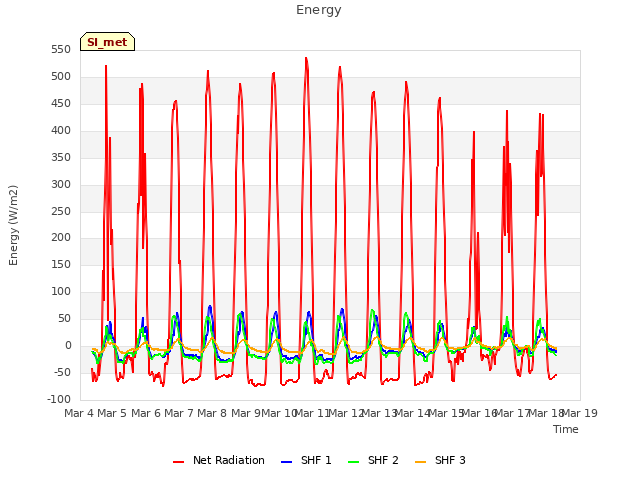Click the Energy (W/m2) y-axis label
Screen dimensions: 640x480
pyautogui.click(x=13, y=225)
